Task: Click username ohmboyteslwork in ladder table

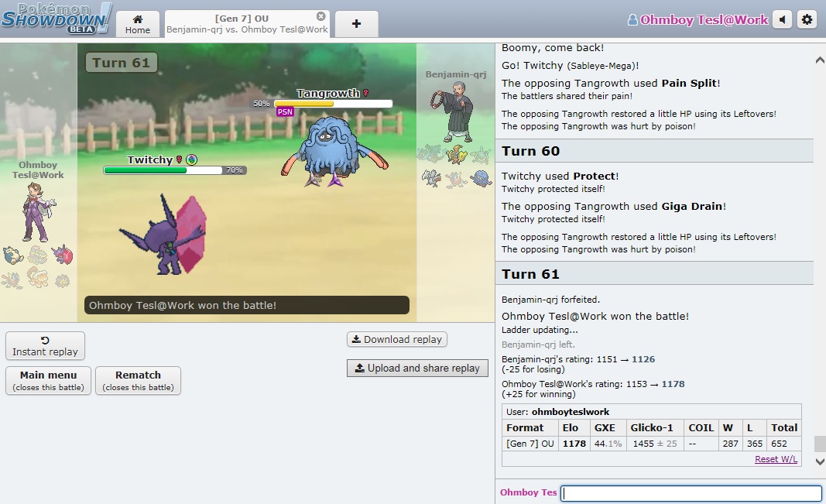Action: [570, 412]
